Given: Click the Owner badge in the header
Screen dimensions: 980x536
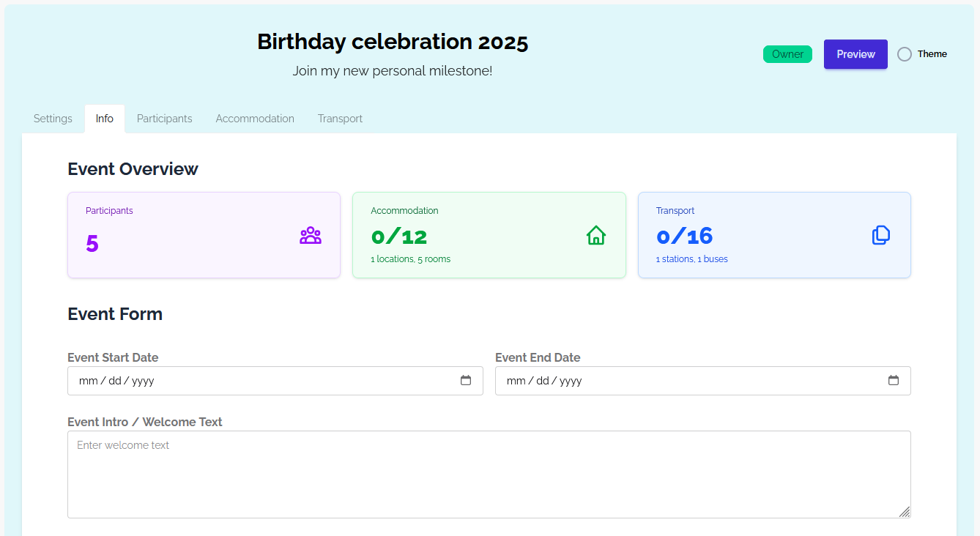Looking at the screenshot, I should 787,54.
